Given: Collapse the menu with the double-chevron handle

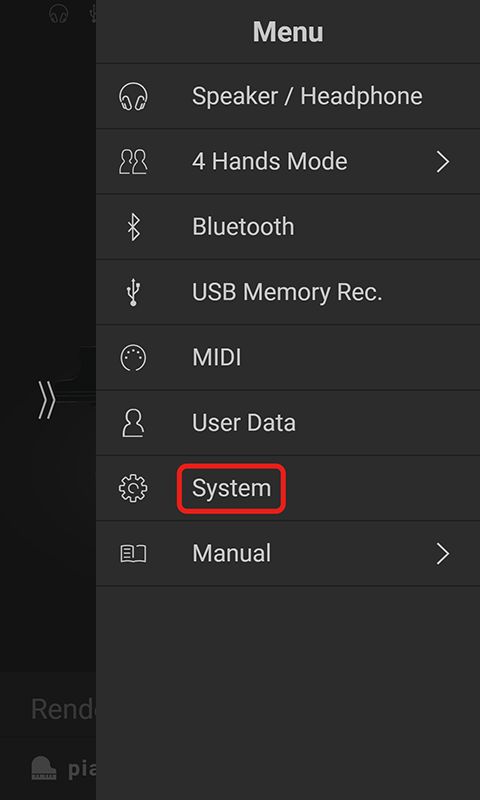Looking at the screenshot, I should coord(46,401).
